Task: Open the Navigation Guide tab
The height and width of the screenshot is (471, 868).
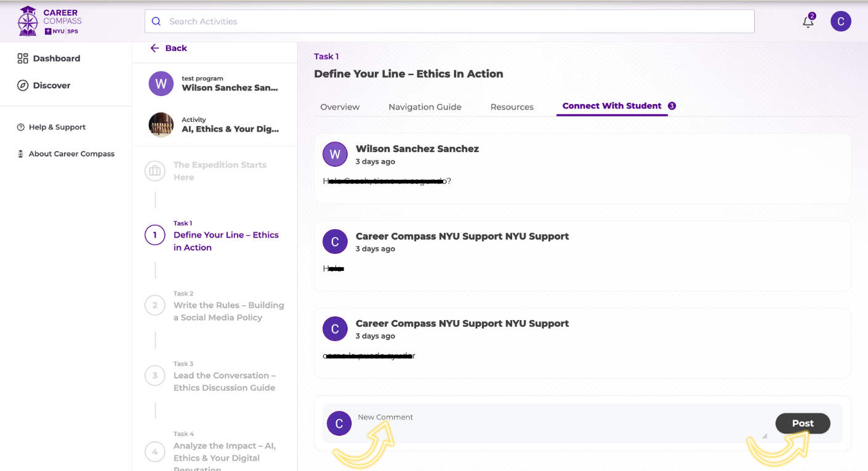Action: [425, 107]
